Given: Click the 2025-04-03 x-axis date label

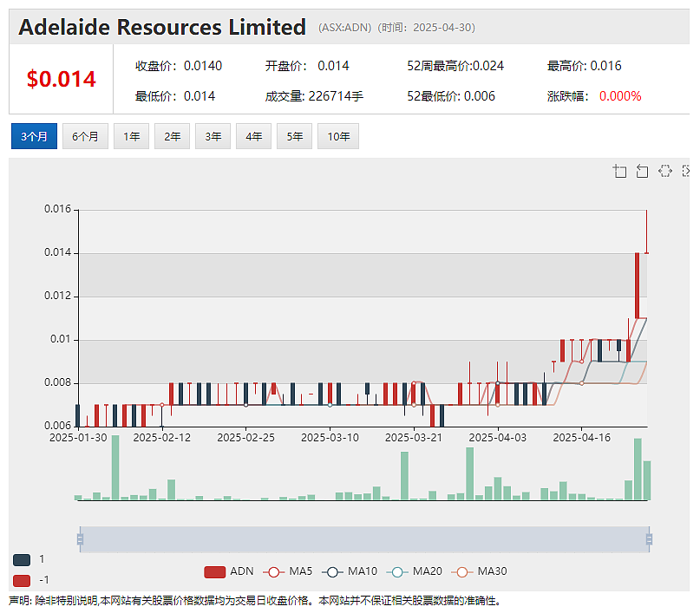Looking at the screenshot, I should [x=498, y=438].
